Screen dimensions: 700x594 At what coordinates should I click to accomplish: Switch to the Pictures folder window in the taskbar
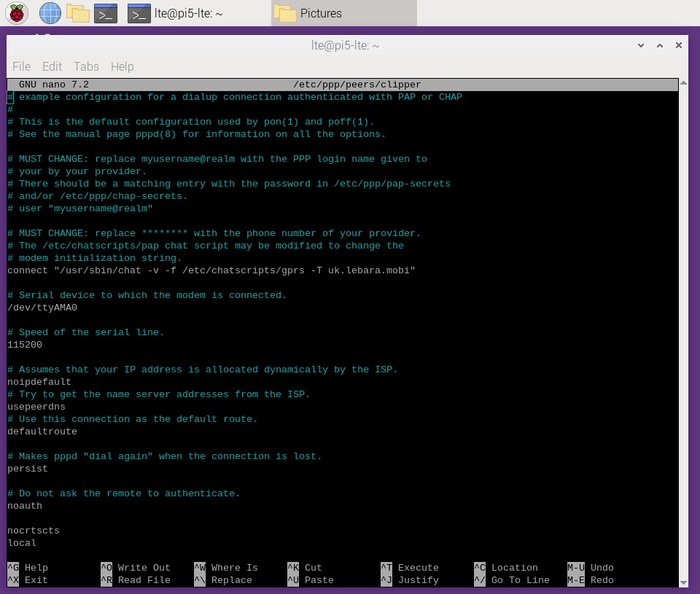(x=343, y=13)
